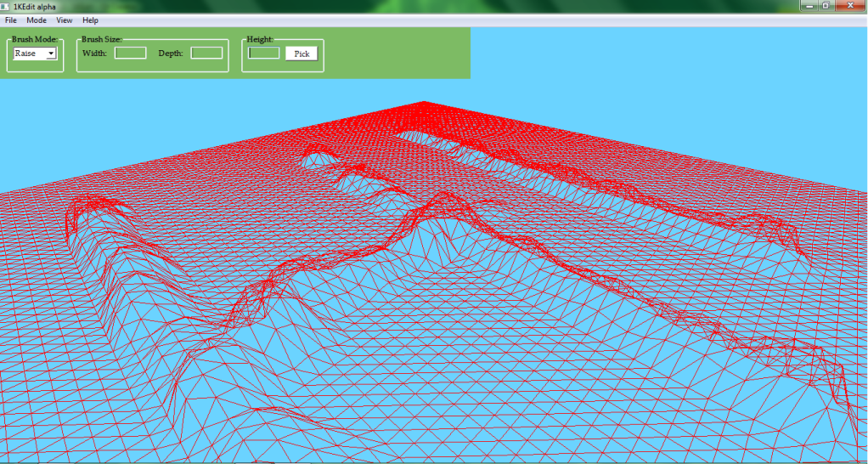Open the Help menu

pos(90,20)
